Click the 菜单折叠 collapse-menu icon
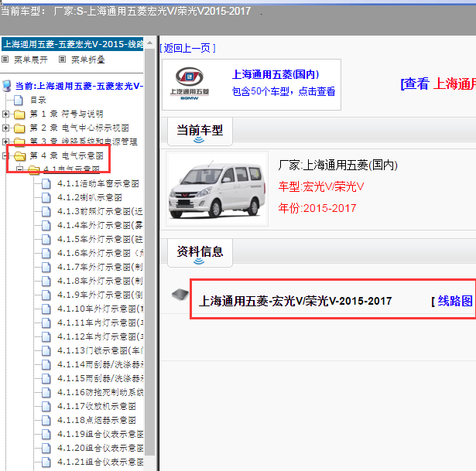The height and width of the screenshot is (471, 476). click(62, 60)
